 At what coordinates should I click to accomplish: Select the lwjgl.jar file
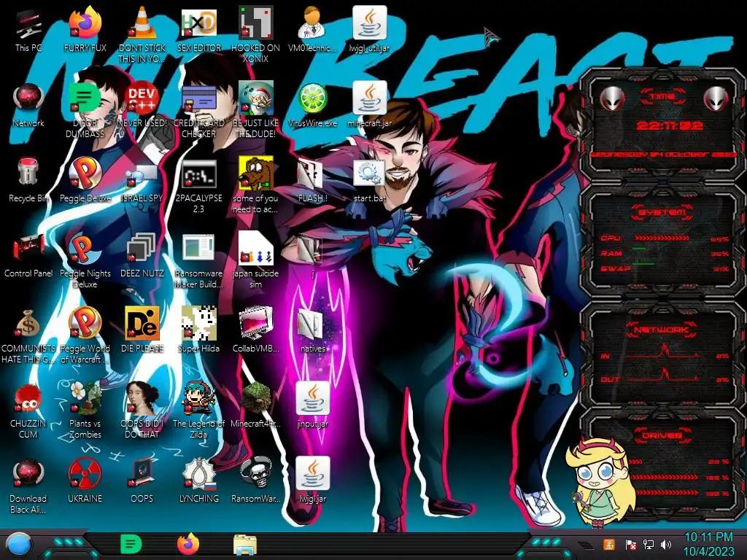pos(312,474)
